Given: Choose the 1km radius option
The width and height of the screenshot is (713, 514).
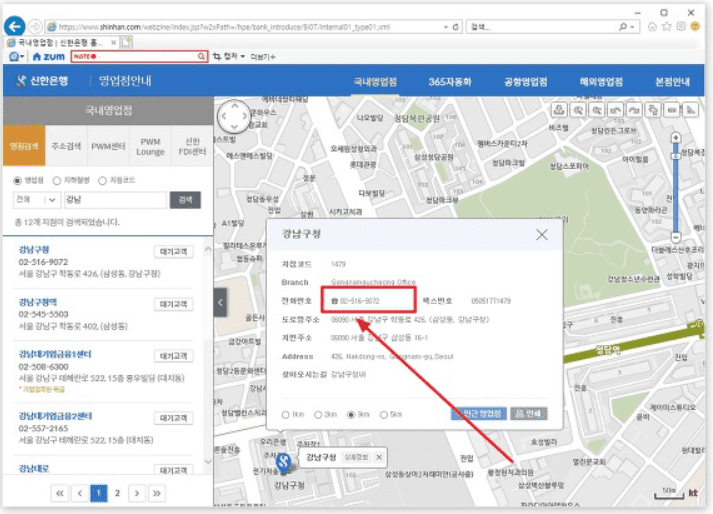Looking at the screenshot, I should 286,414.
